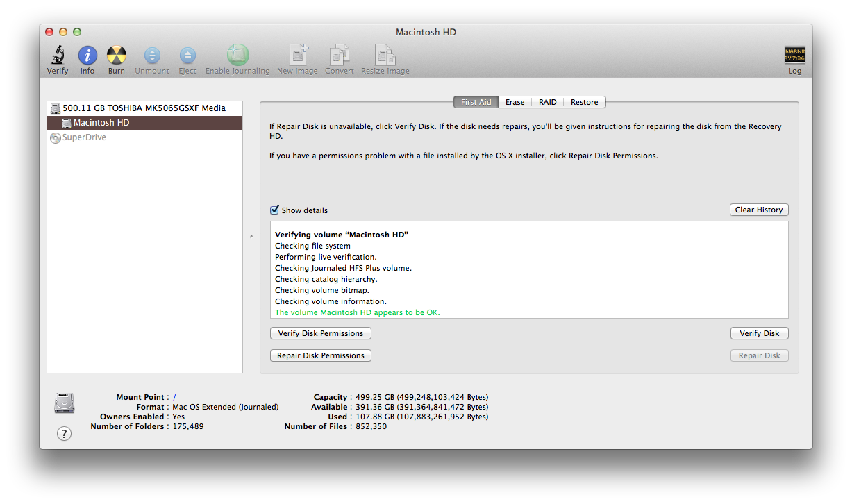Open the mount point "/" link
Viewport: 852px width, 504px height.
point(174,397)
